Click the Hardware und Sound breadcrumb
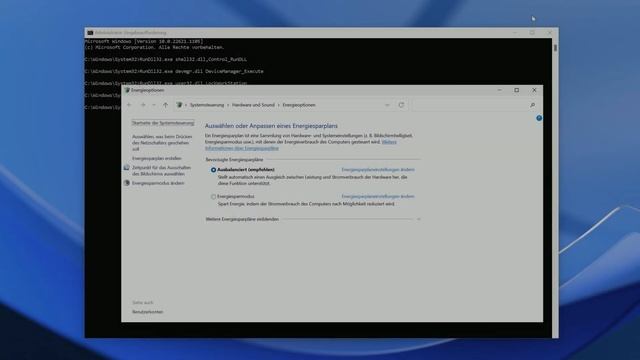 pos(253,105)
